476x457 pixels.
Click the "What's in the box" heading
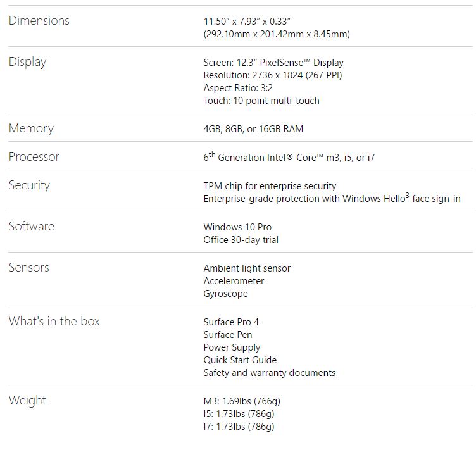coord(54,322)
